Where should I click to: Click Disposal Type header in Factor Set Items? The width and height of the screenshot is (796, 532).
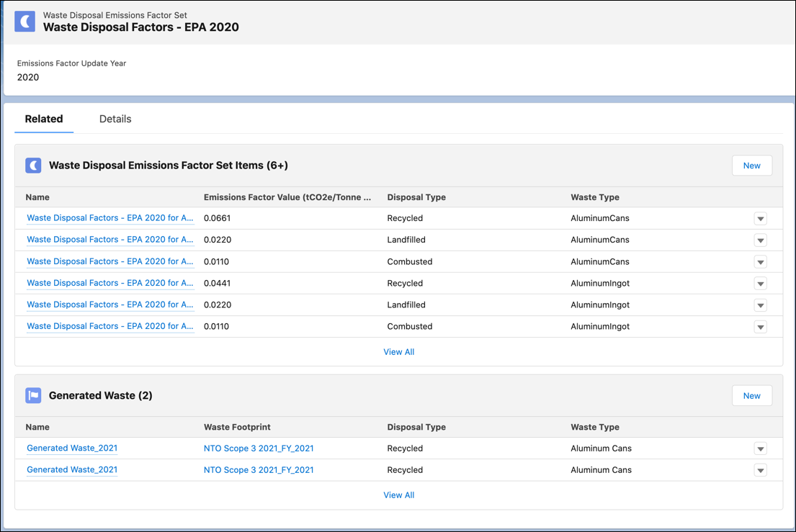click(417, 197)
